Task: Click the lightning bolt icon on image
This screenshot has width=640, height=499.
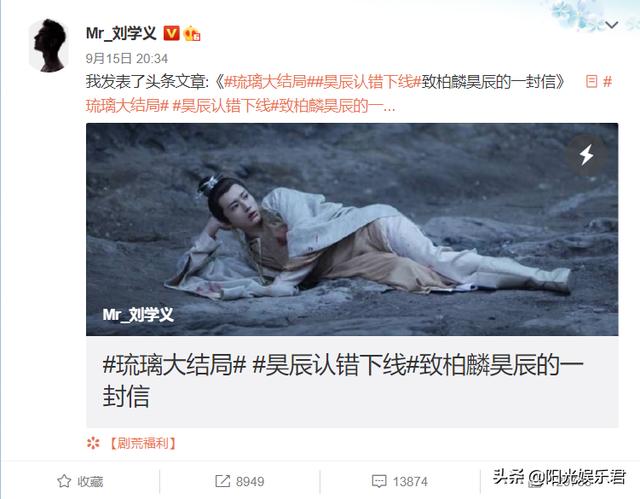Action: (x=587, y=155)
